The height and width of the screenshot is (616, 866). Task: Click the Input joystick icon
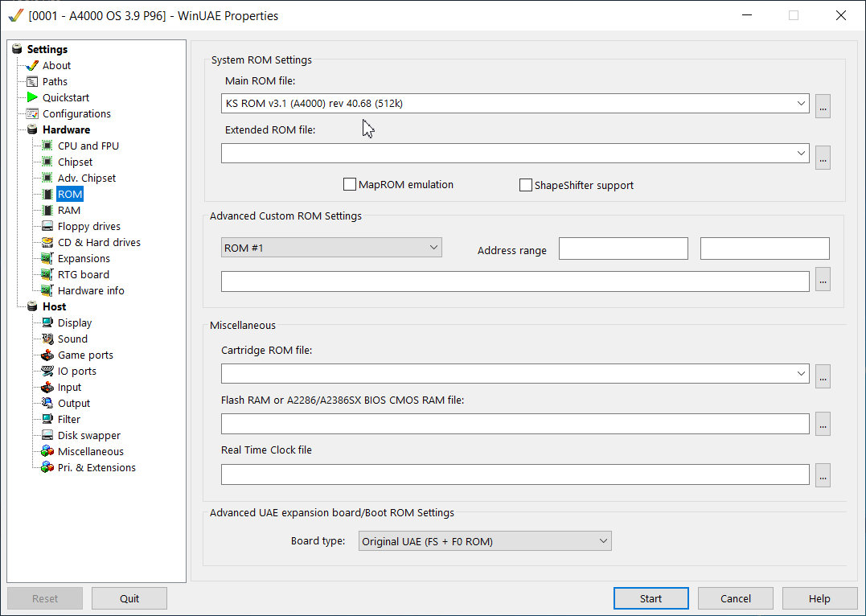[47, 387]
